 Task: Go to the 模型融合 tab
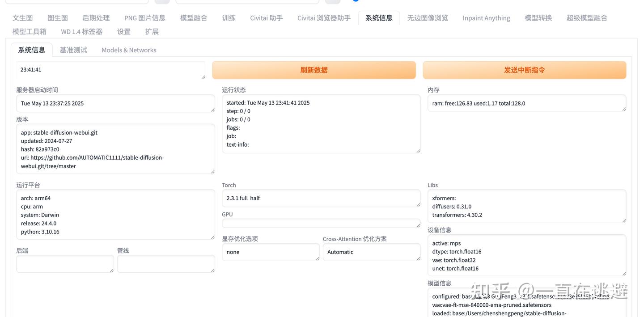tap(194, 18)
